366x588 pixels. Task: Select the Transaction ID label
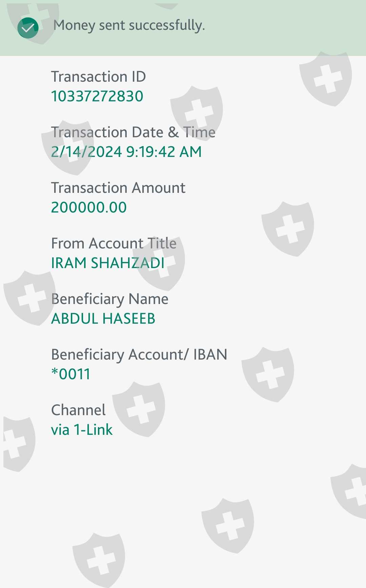tap(98, 77)
